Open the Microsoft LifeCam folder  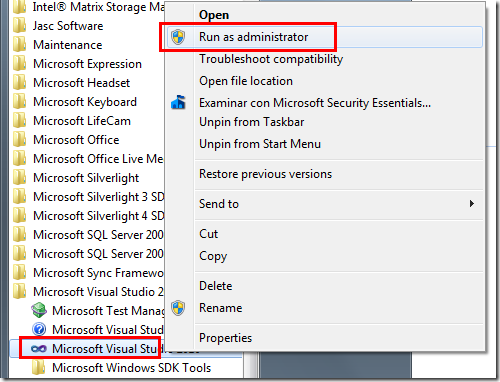[72, 121]
